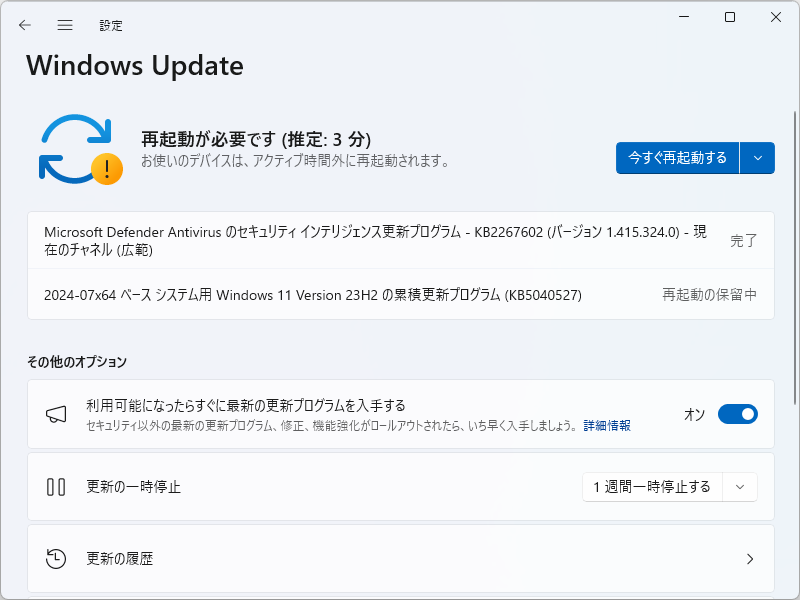Click the 更新の一時停止 row

[300, 487]
